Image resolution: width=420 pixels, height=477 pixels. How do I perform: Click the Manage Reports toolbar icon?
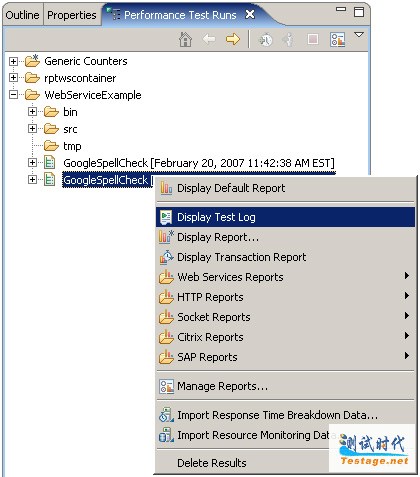click(x=337, y=40)
